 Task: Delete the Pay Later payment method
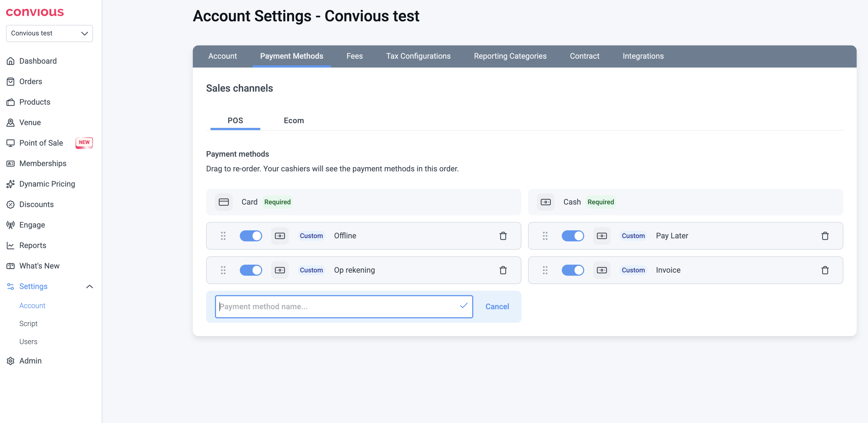(x=825, y=236)
